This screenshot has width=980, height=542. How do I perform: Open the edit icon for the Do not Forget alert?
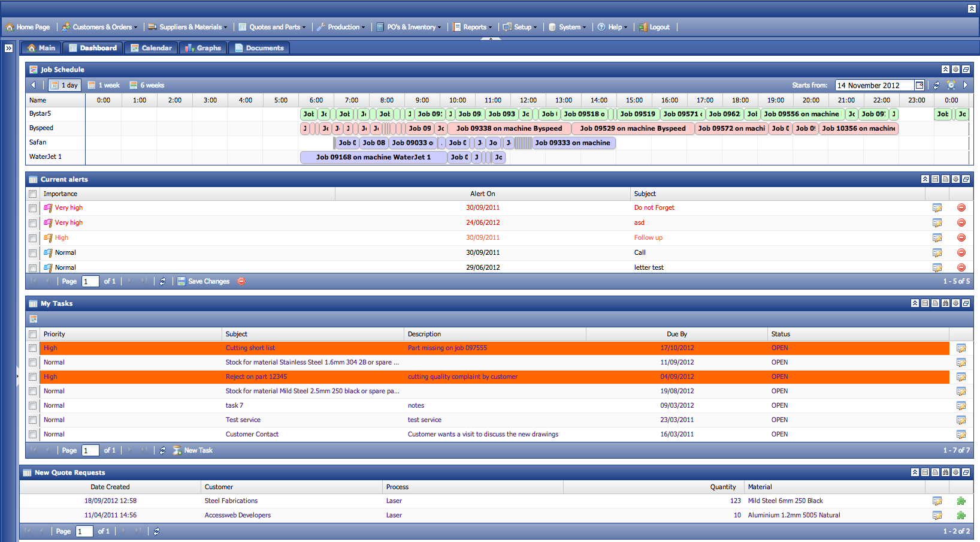click(937, 207)
